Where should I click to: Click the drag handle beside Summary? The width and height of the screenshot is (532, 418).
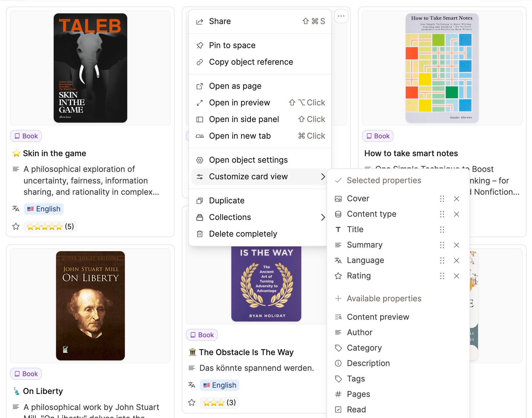point(442,245)
